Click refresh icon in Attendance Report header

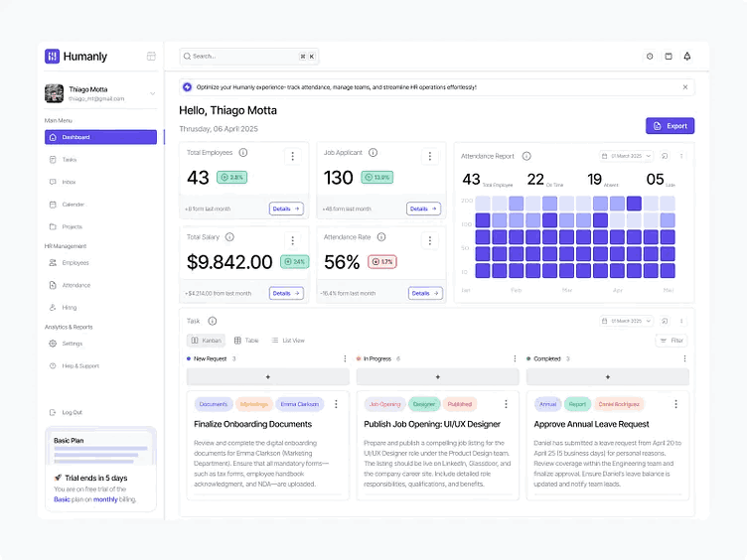point(665,156)
